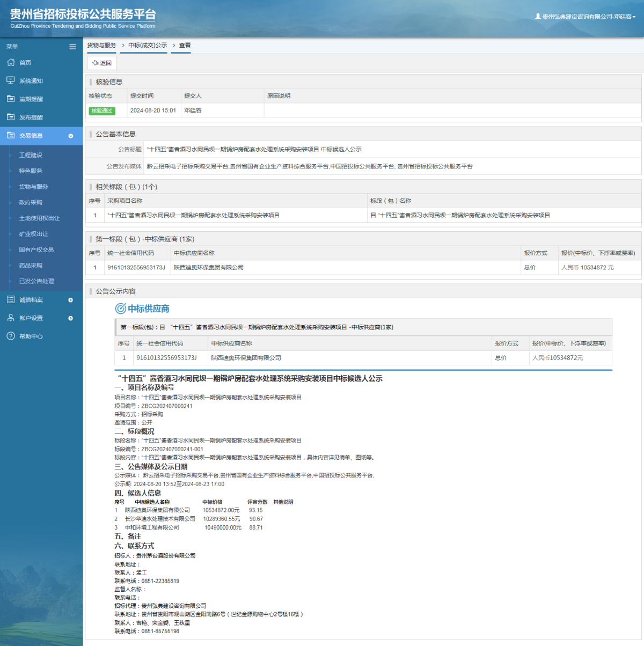
Task: Click 诚信档案 list icon
Action: click(x=11, y=299)
